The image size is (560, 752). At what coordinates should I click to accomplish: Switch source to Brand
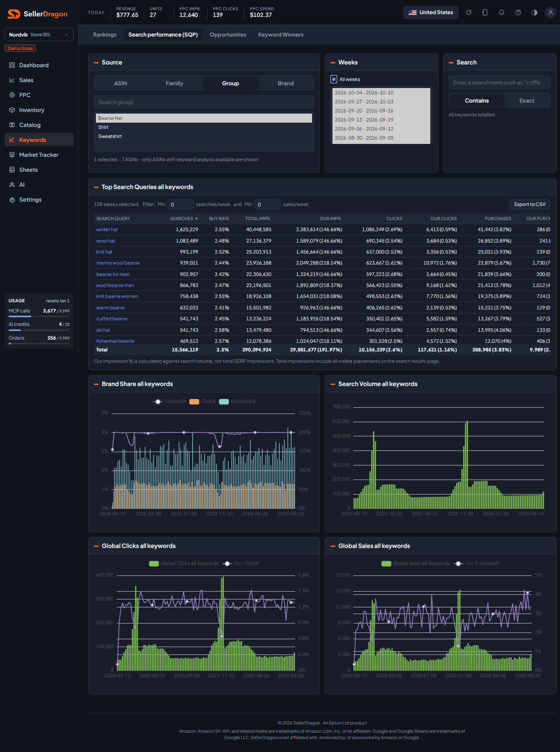pyautogui.click(x=286, y=83)
